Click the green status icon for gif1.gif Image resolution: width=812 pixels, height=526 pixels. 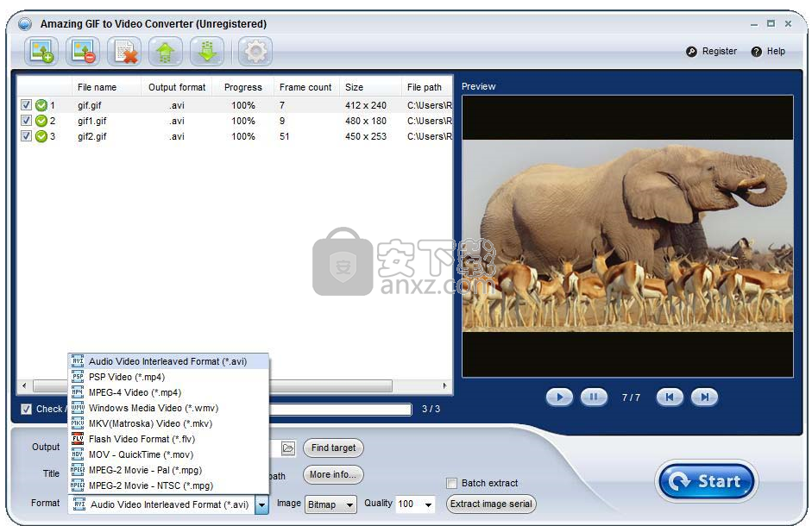click(x=41, y=121)
